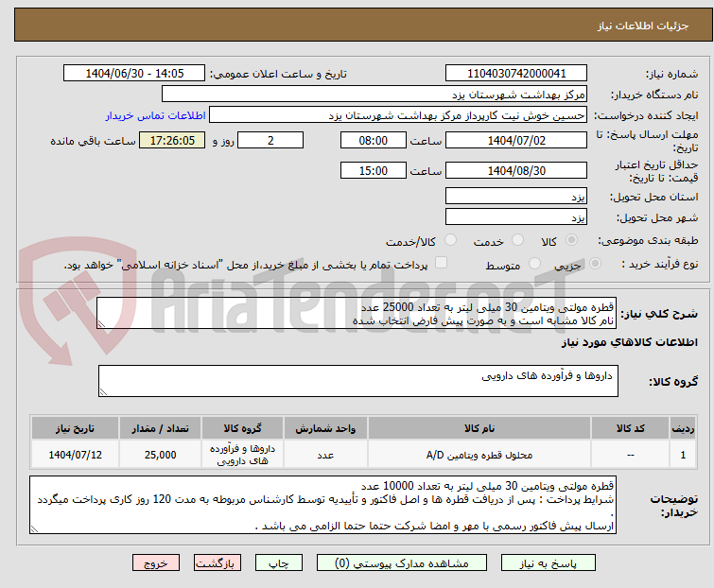The width and height of the screenshot is (714, 588).
Task: Click the نام دستگاه خریدار field
Action: (374, 95)
